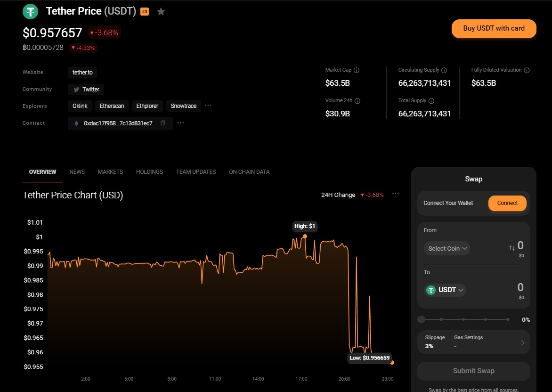Click the Circulating Supply info icon
The width and height of the screenshot is (552, 392).
(x=444, y=70)
